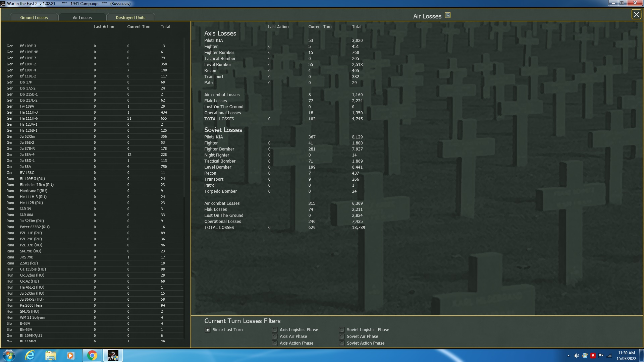The image size is (644, 362).
Task: Click the Current Turn Losses Filters heading
Action: coord(242,321)
